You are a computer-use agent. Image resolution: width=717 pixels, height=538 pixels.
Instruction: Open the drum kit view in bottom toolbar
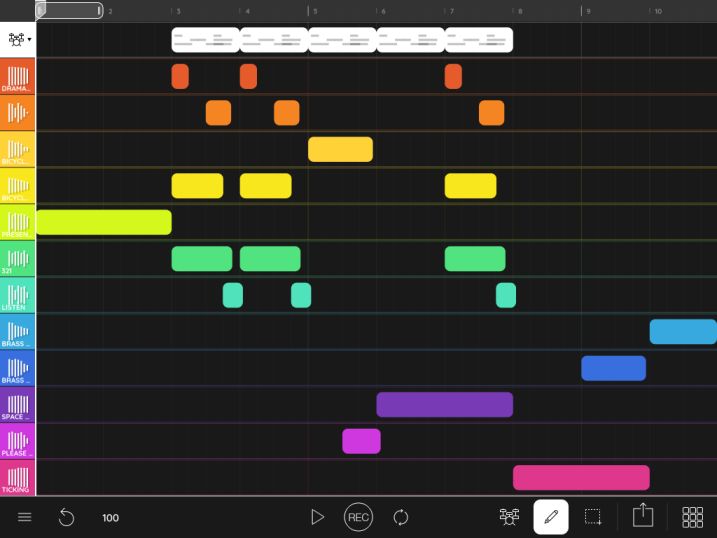[x=509, y=517]
